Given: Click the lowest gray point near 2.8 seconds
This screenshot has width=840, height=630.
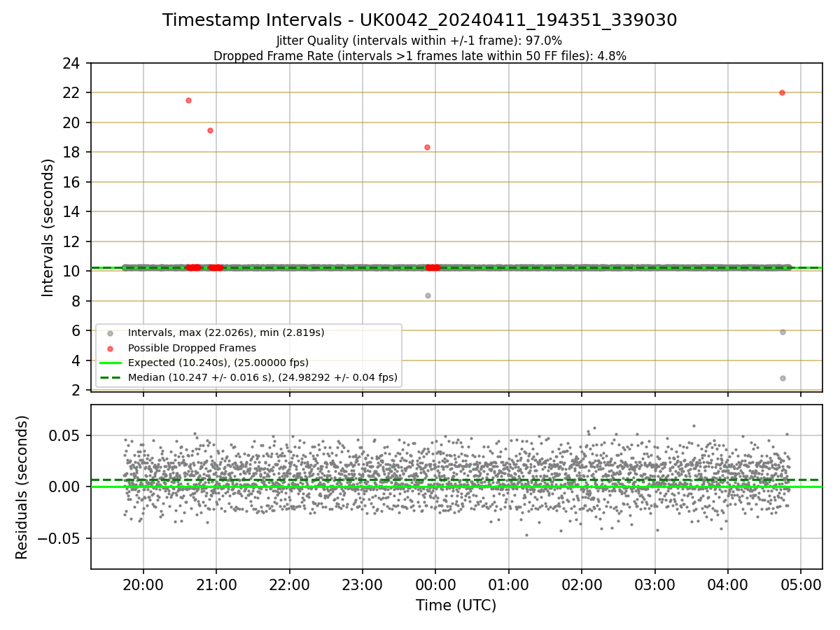Looking at the screenshot, I should 783,378.
